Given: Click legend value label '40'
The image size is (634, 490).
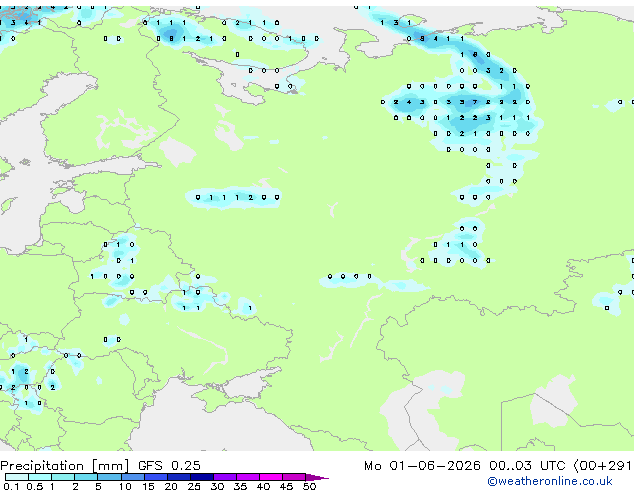Looking at the screenshot, I should pyautogui.click(x=263, y=486).
